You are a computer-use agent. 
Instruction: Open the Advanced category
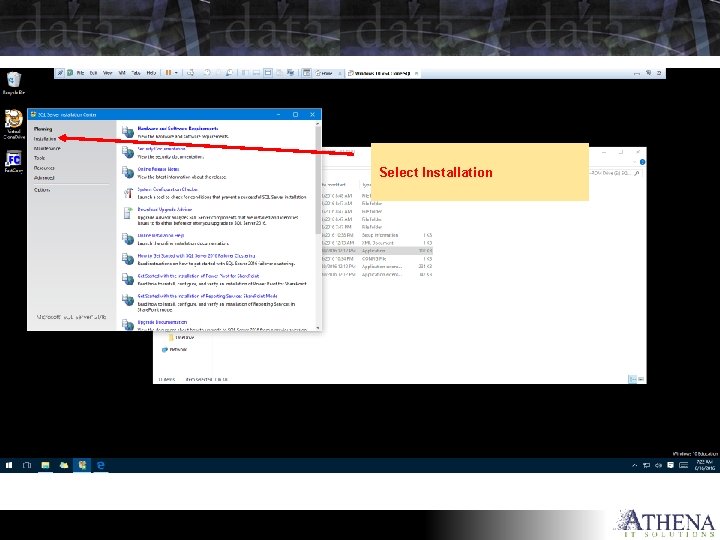point(44,178)
